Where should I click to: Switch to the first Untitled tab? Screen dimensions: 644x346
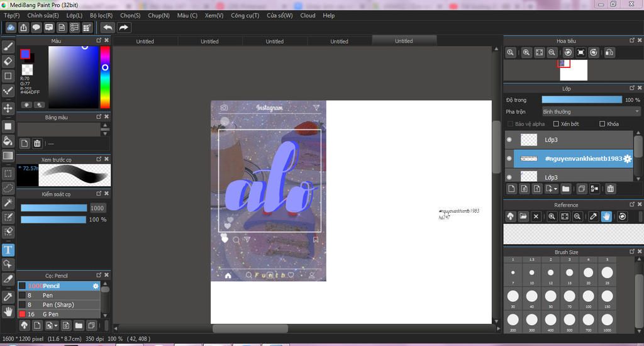click(x=145, y=41)
